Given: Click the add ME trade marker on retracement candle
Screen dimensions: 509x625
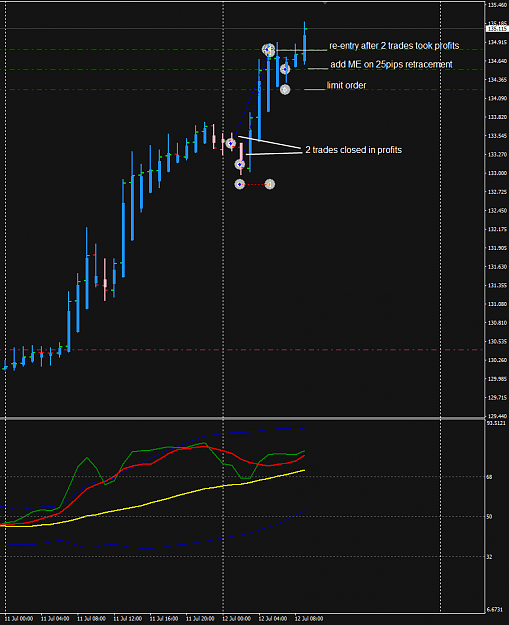Looking at the screenshot, I should click(x=285, y=69).
